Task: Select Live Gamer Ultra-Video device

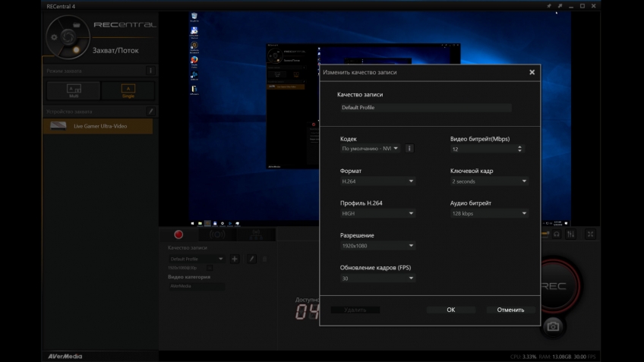Action: (x=98, y=126)
